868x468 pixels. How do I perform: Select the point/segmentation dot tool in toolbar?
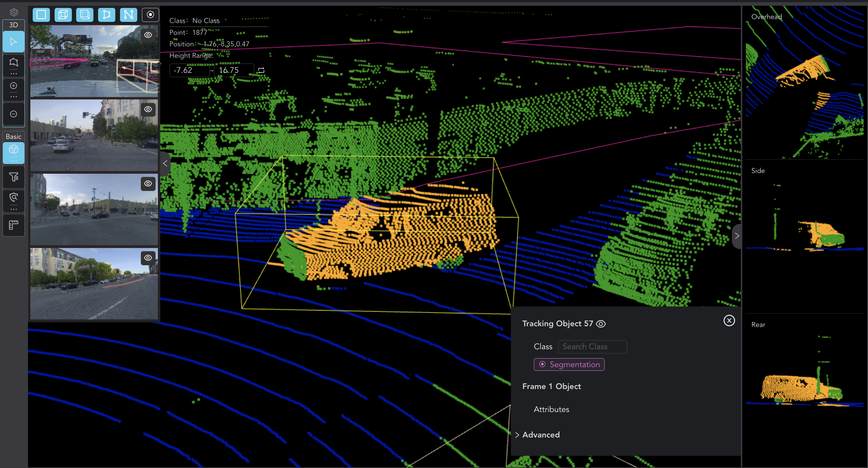[x=151, y=15]
